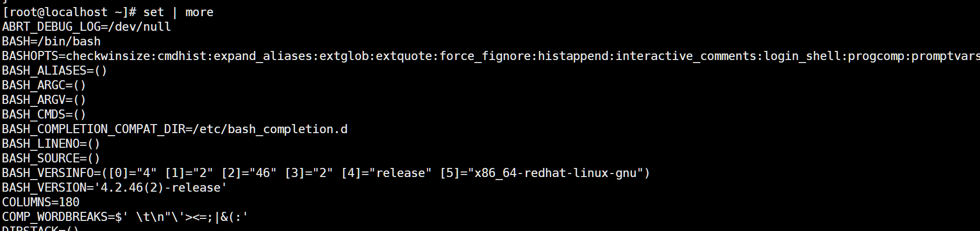Click the COLUMNS=180 line
Screen dimensions: 980x231
pyautogui.click(x=41, y=202)
